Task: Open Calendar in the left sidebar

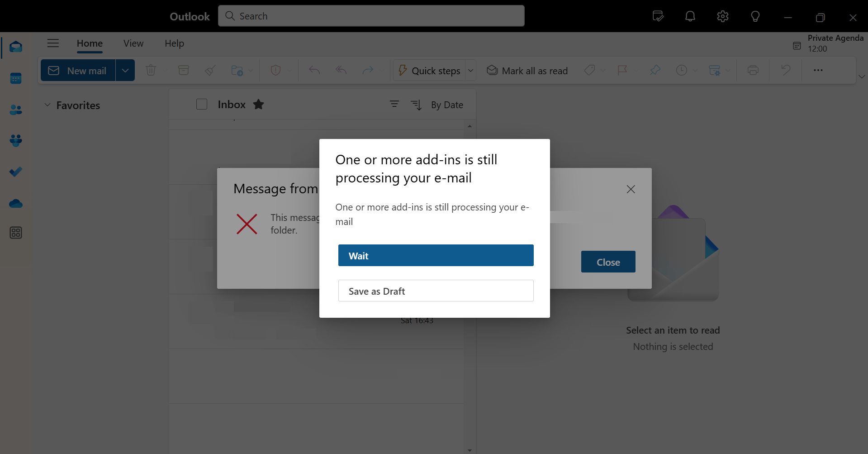Action: 16,78
